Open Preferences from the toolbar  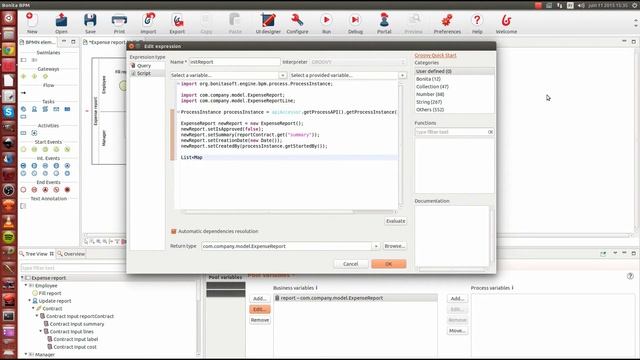(447, 23)
